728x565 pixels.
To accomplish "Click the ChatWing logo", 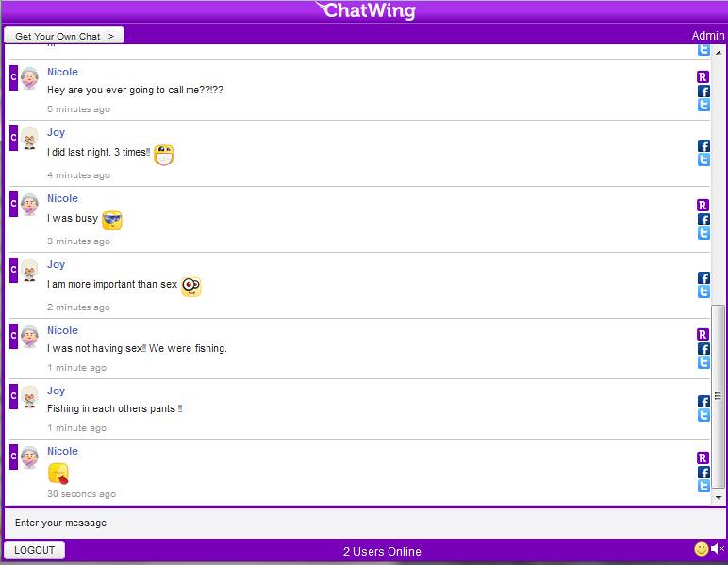I will click(365, 10).
